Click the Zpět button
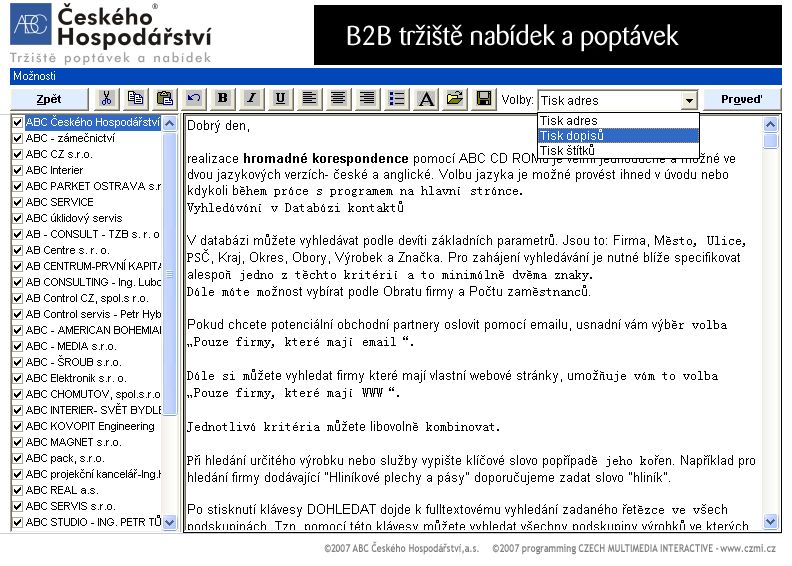 49,99
